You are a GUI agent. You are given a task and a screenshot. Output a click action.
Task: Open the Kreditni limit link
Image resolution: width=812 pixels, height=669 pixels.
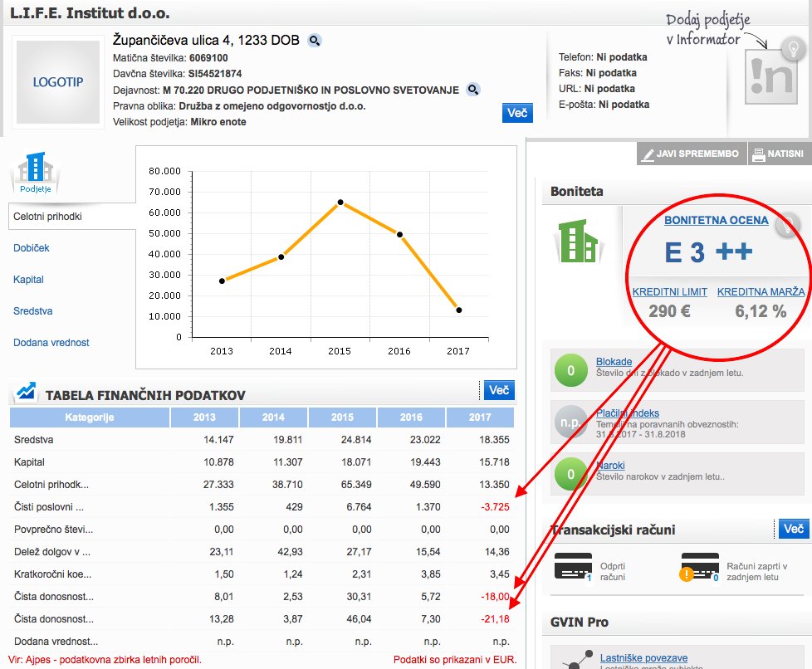pos(669,292)
